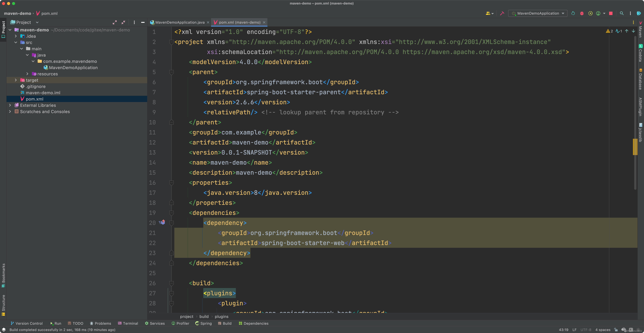Stop the running application with the red square
The width and height of the screenshot is (644, 333).
(611, 13)
